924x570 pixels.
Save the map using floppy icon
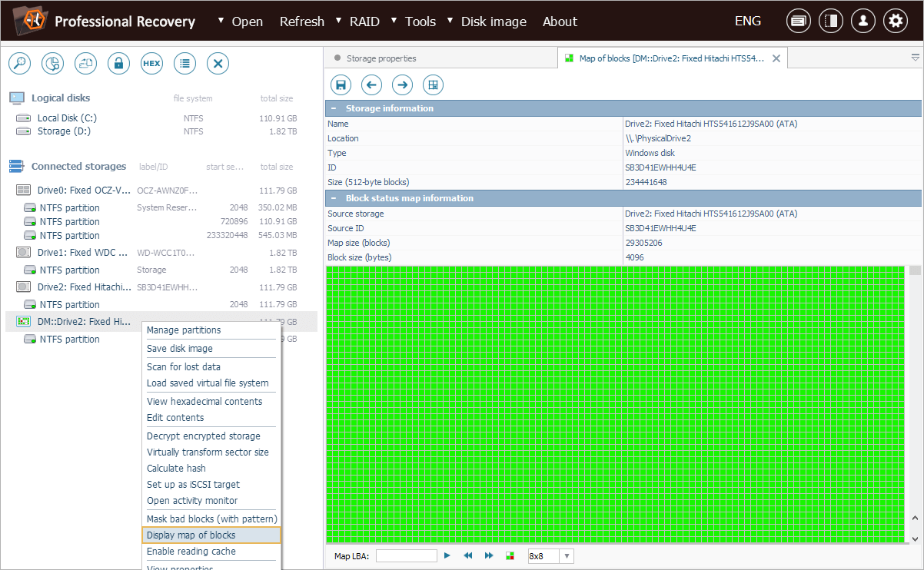pyautogui.click(x=341, y=85)
